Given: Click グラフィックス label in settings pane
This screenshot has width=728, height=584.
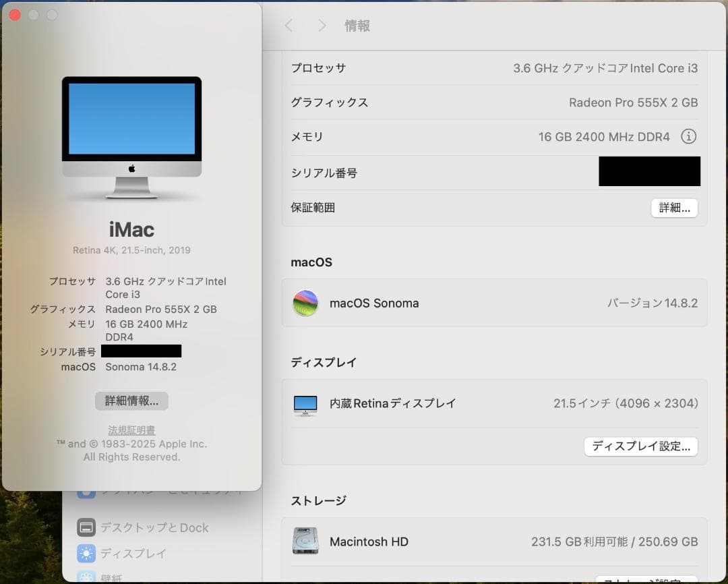Looking at the screenshot, I should click(x=330, y=103).
